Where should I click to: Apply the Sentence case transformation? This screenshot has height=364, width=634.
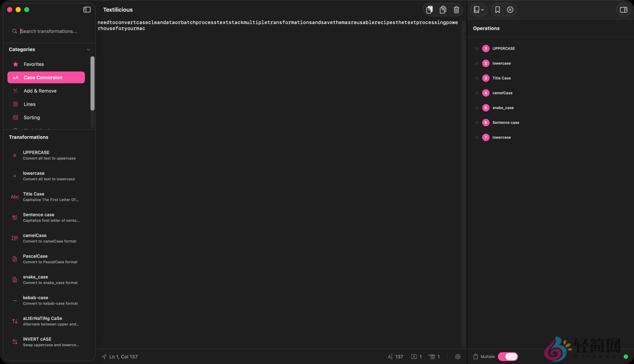pos(49,218)
